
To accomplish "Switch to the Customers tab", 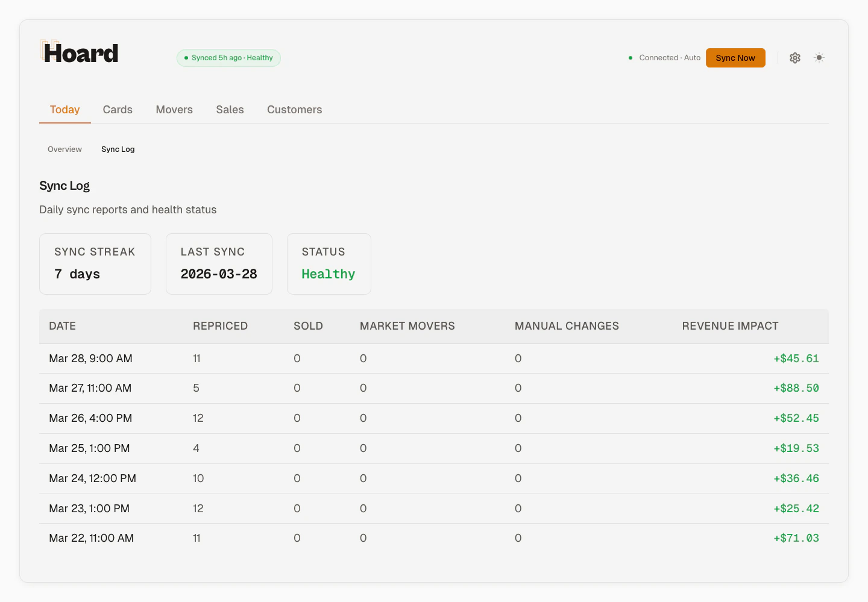I will [294, 110].
